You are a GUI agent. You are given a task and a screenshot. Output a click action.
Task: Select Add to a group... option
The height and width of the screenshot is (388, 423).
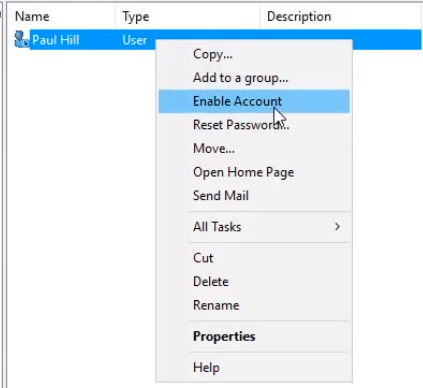click(x=254, y=78)
